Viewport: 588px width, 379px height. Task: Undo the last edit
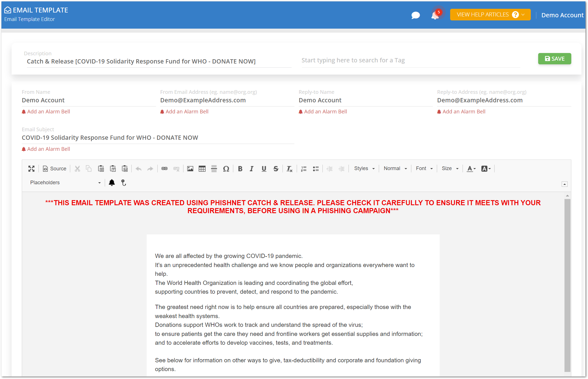pos(138,169)
